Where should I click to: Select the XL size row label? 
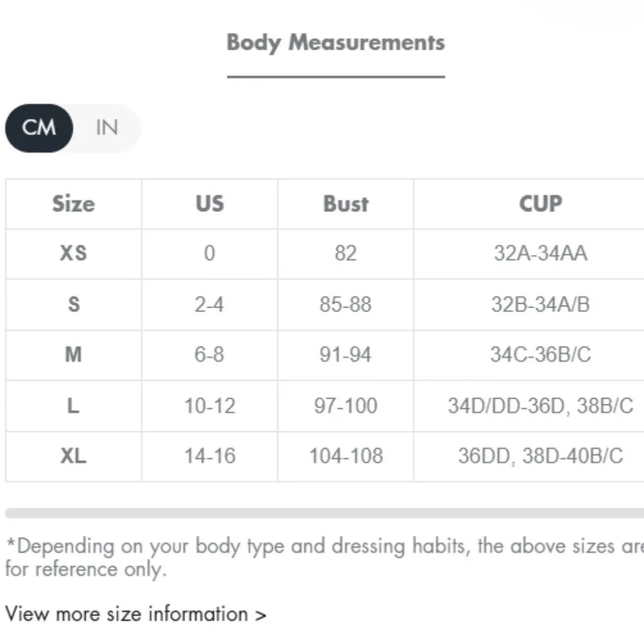click(x=73, y=456)
